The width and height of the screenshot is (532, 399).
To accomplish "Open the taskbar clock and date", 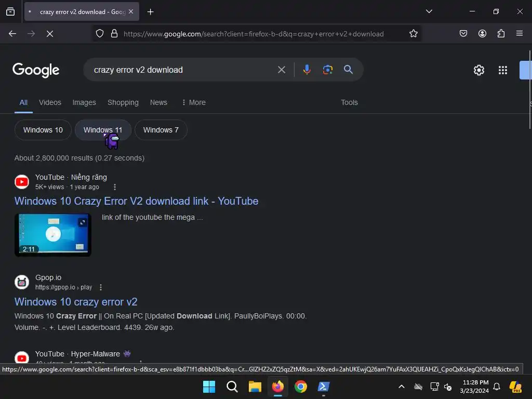I will pos(474,387).
